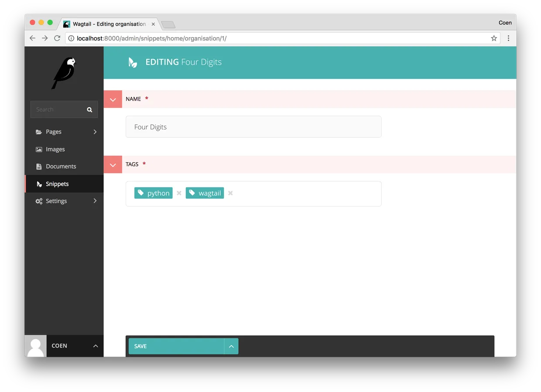Collapse the TAGS field section

click(113, 164)
